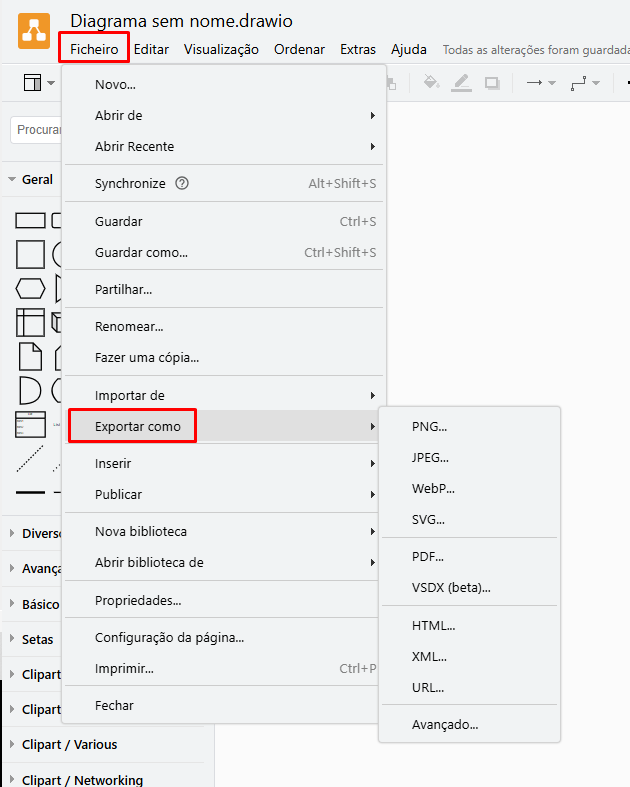The image size is (630, 787).
Task: Open the waypoint style dropdown
Action: click(584, 83)
